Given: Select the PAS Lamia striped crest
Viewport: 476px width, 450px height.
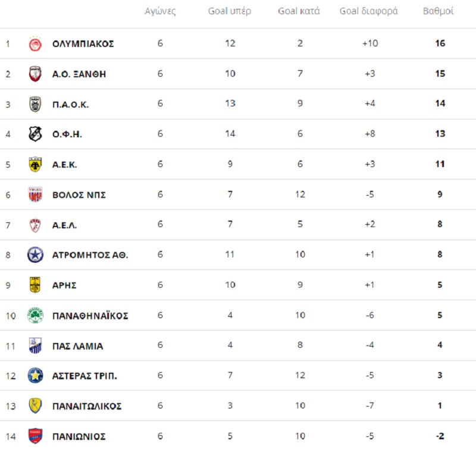Looking at the screenshot, I should 35,345.
